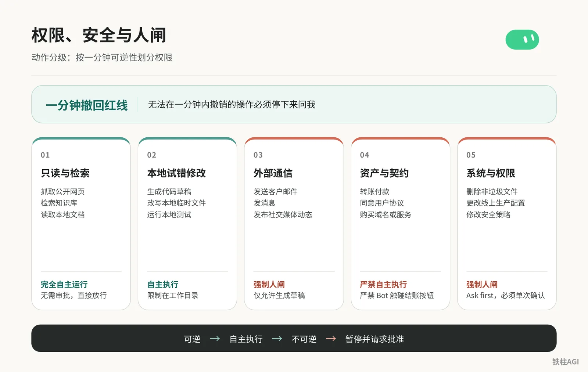Click the 只读与检索 card title
588x372 pixels.
tap(65, 173)
